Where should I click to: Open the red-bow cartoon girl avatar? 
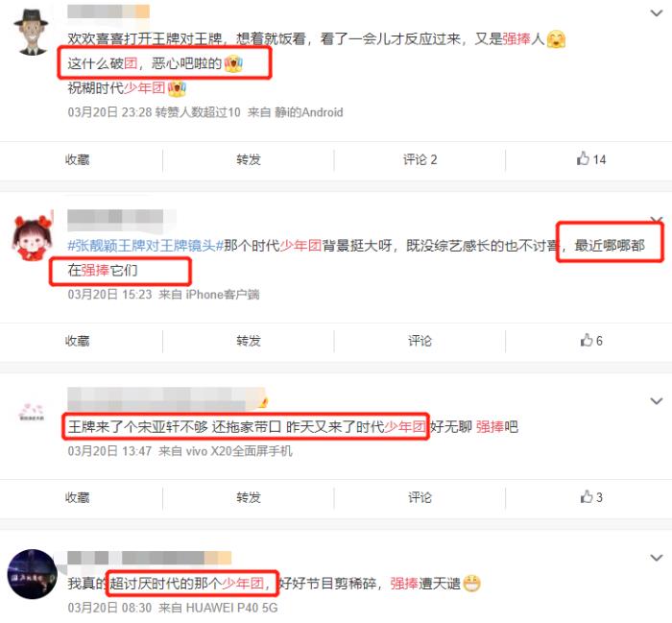click(33, 237)
